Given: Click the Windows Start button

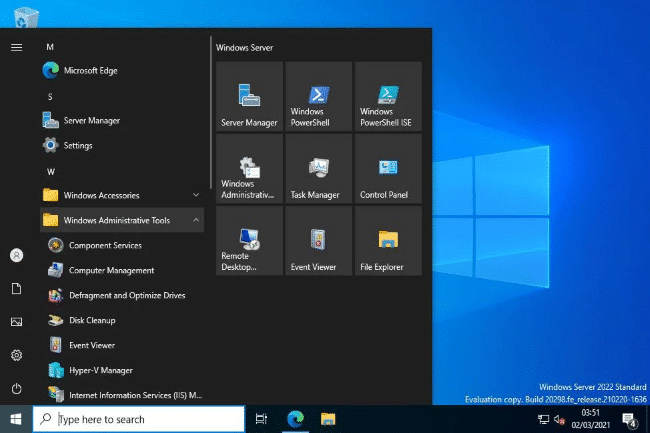Looking at the screenshot, I should pyautogui.click(x=16, y=419).
